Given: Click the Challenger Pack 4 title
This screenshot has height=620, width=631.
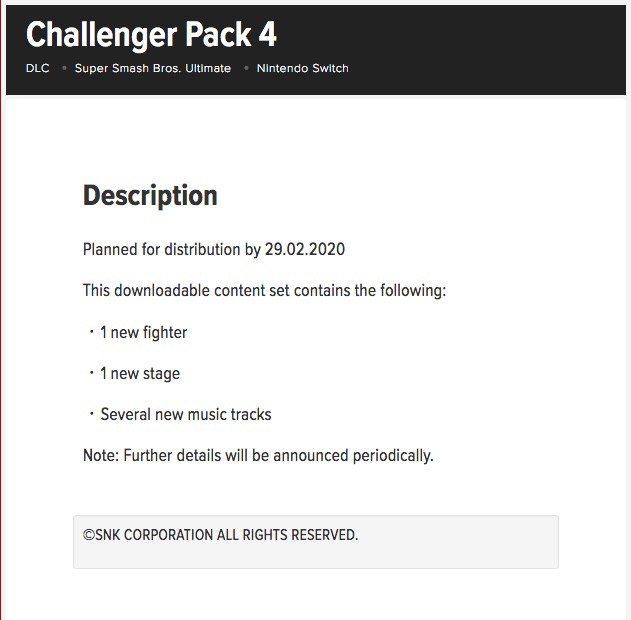Looking at the screenshot, I should [x=151, y=35].
